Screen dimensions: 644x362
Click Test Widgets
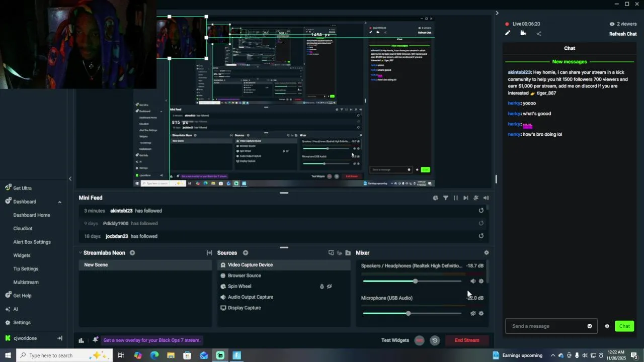[395, 340]
